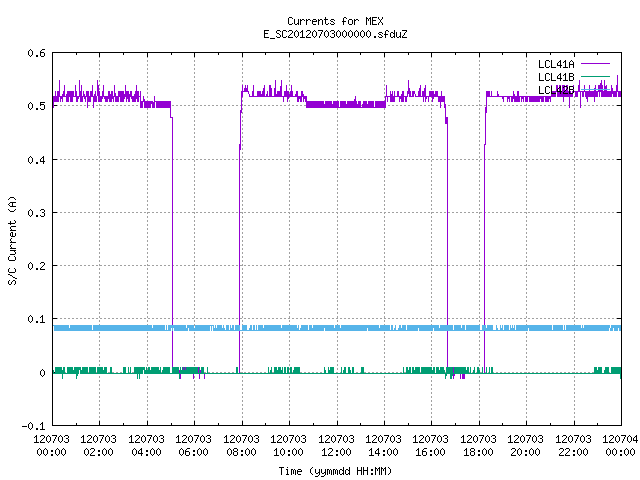This screenshot has height=480, width=640.
Task: Click the 0.1 y-axis tick label
Action: [x=36, y=319]
